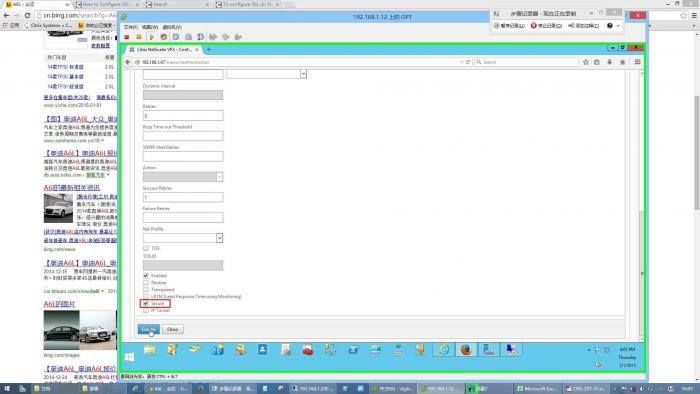Toggle the Transparent checkbox
This screenshot has width=700, height=394.
tap(146, 290)
